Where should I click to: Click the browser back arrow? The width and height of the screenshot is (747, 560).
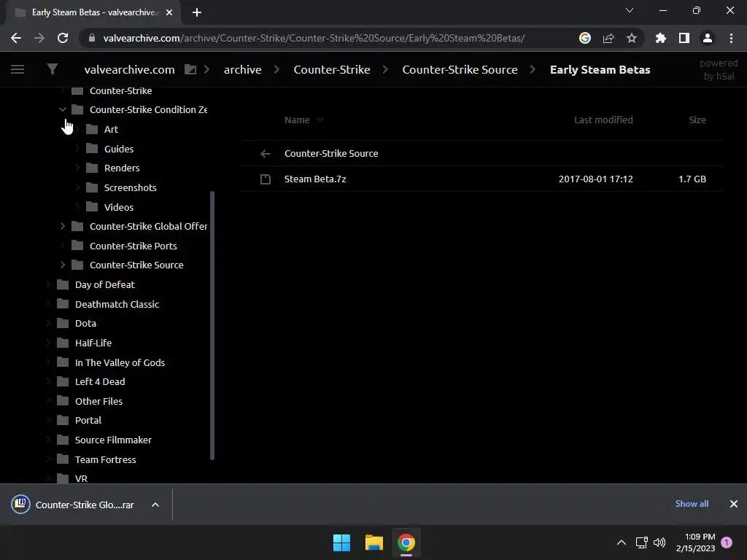[16, 38]
